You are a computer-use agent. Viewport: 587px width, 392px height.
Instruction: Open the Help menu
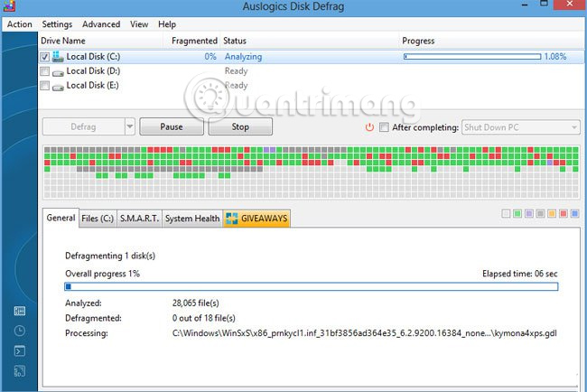[x=167, y=24]
